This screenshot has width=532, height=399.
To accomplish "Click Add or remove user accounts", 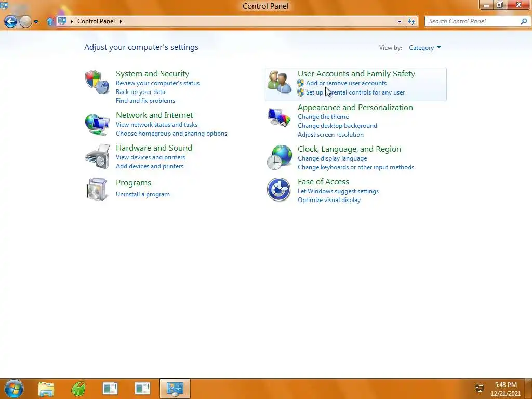I will click(x=346, y=83).
